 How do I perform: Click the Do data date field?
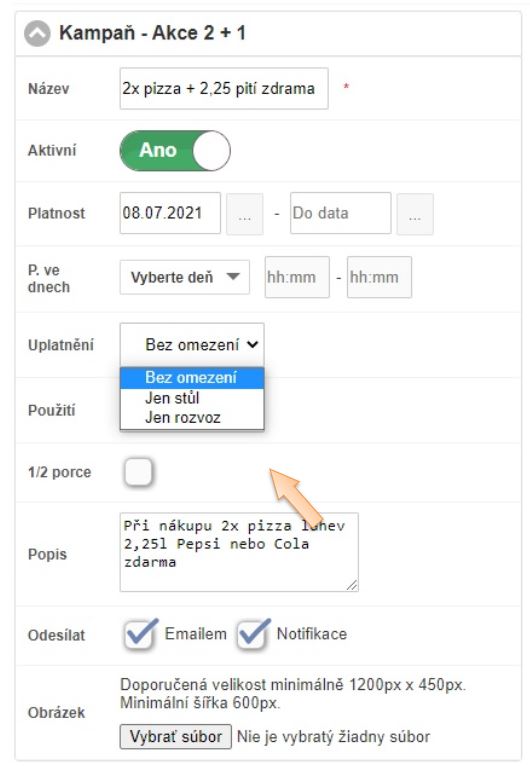coord(340,213)
